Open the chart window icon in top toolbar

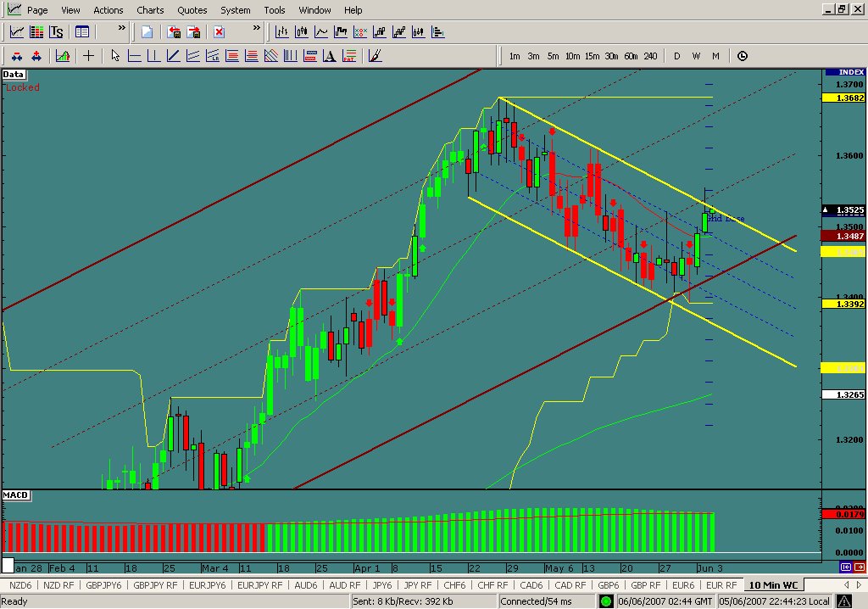[x=17, y=32]
